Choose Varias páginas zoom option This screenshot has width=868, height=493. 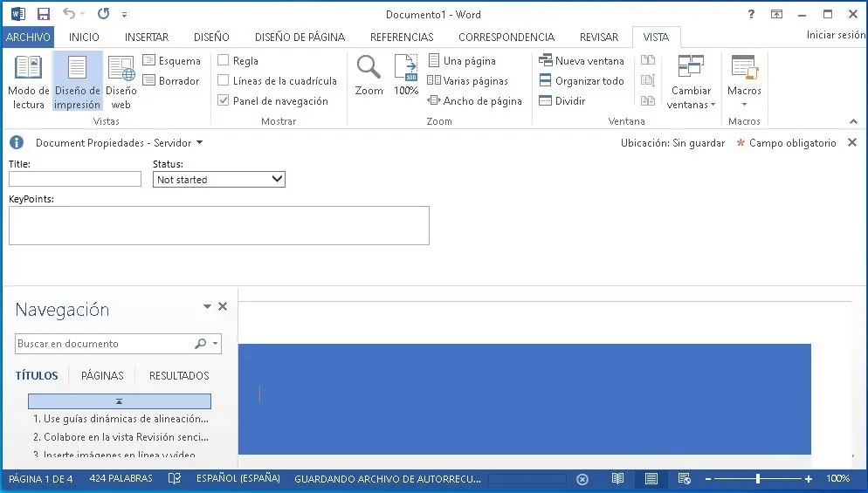[x=468, y=81]
